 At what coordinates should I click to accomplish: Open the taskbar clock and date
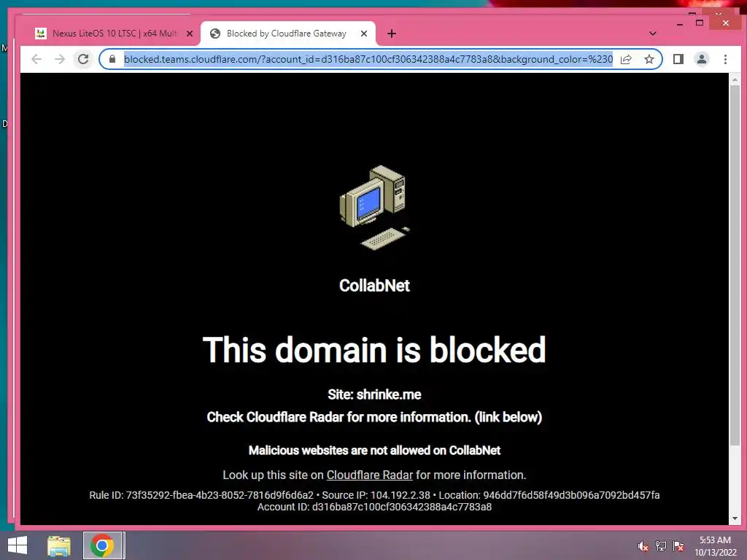(x=715, y=546)
